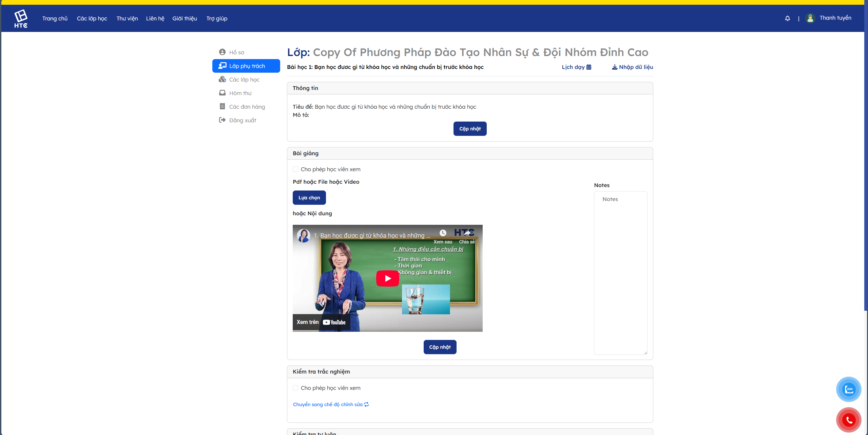Go to Trang chủ

(55, 18)
